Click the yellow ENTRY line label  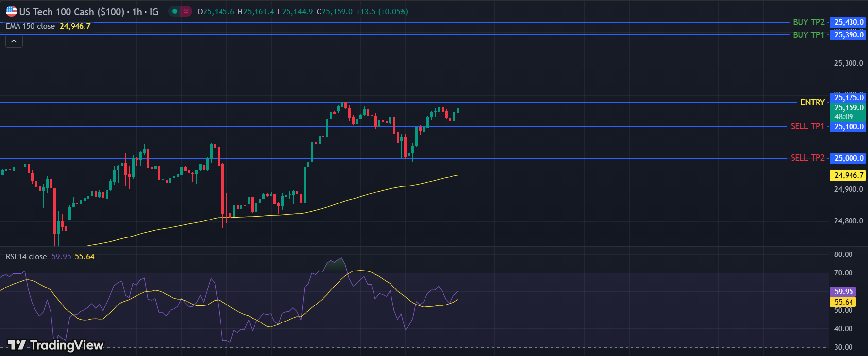tap(812, 102)
